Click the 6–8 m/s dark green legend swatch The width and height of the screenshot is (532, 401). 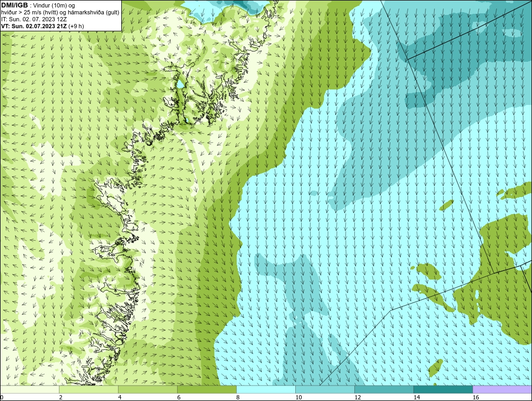[207, 389]
